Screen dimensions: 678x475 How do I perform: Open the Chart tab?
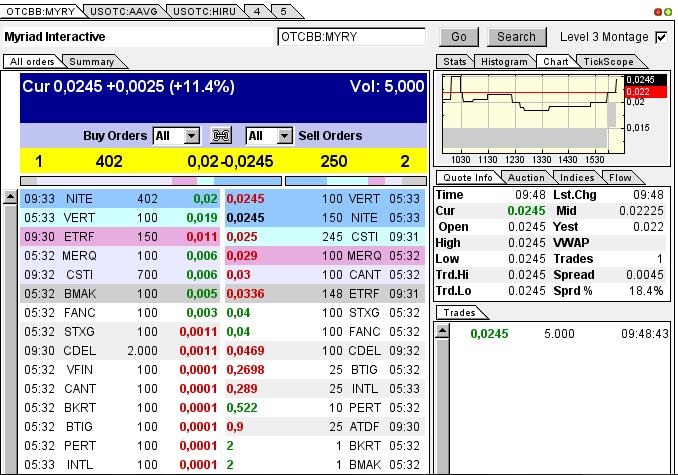(x=556, y=62)
